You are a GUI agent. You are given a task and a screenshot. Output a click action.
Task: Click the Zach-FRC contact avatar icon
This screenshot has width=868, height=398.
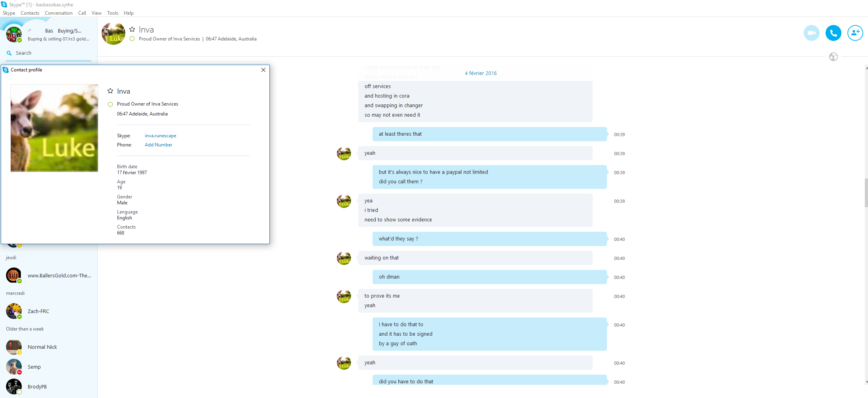(x=13, y=311)
